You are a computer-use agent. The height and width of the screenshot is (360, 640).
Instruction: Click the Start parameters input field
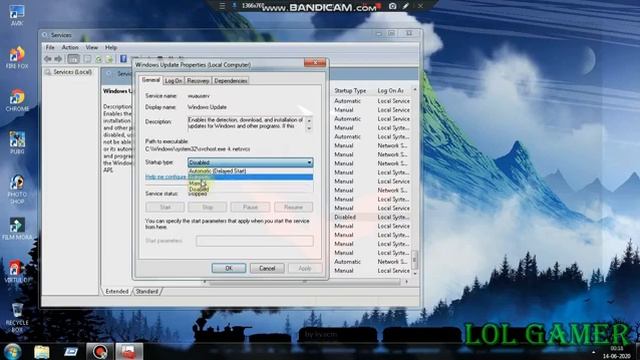[x=255, y=241]
